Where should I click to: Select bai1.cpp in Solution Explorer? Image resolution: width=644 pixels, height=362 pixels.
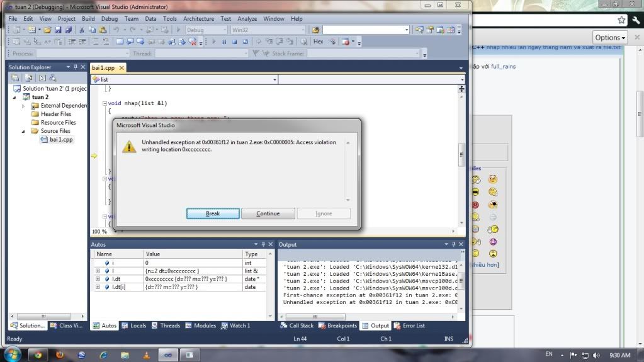point(61,140)
